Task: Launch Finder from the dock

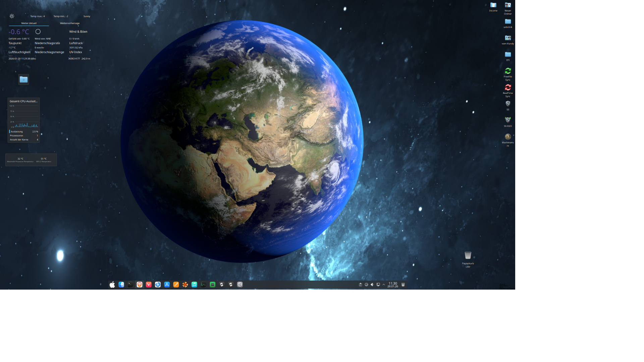Action: pyautogui.click(x=121, y=285)
